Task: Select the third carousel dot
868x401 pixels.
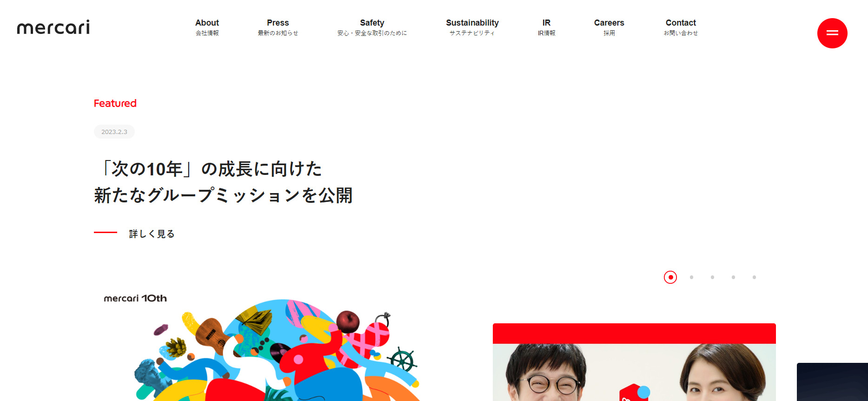Action: [x=712, y=277]
